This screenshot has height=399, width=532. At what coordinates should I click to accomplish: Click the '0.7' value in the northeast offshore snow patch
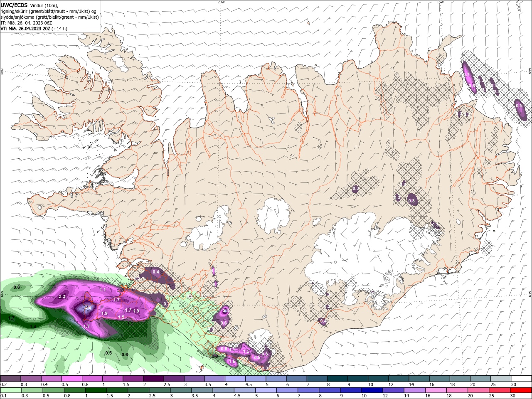(466, 75)
